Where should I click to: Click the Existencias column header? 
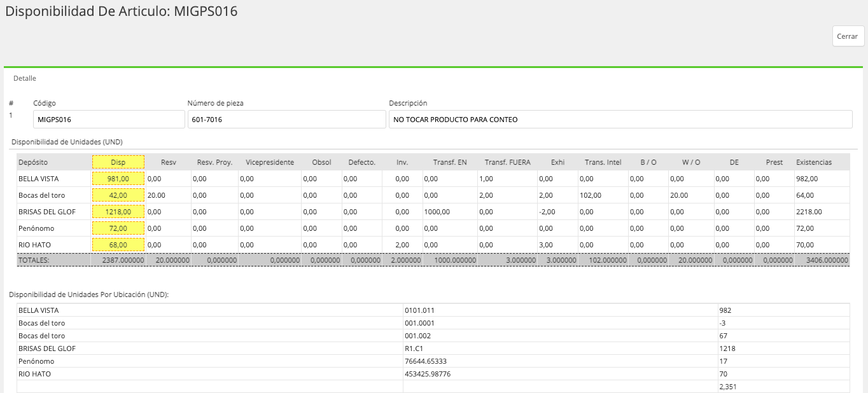click(814, 162)
